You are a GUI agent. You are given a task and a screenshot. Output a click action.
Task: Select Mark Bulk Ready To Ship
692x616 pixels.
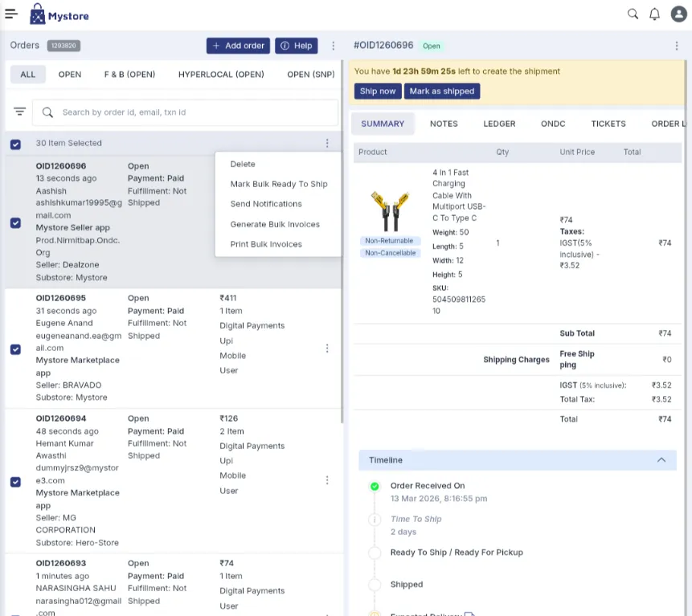278,184
